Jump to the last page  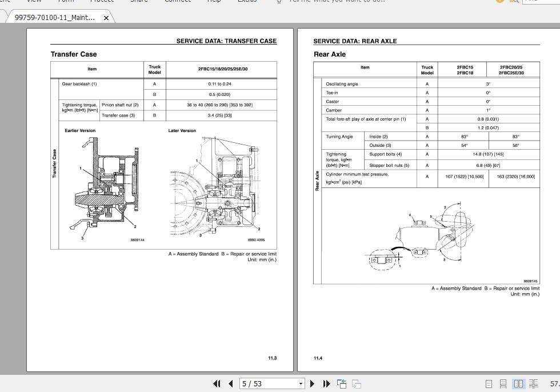click(x=326, y=383)
